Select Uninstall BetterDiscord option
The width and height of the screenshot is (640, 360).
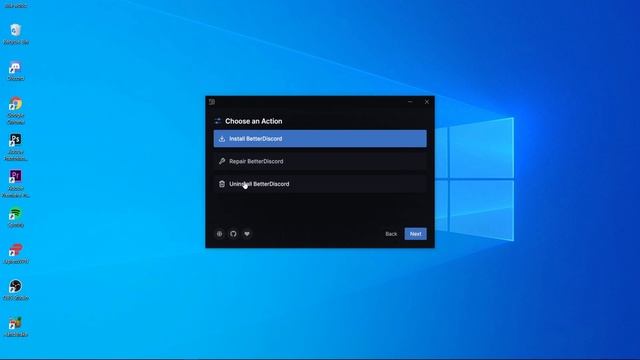tap(320, 184)
